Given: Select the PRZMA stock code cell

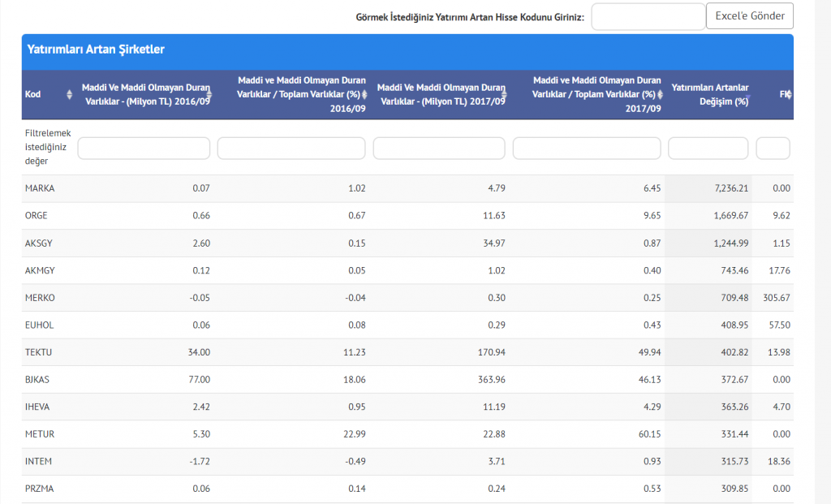Looking at the screenshot, I should [40, 489].
